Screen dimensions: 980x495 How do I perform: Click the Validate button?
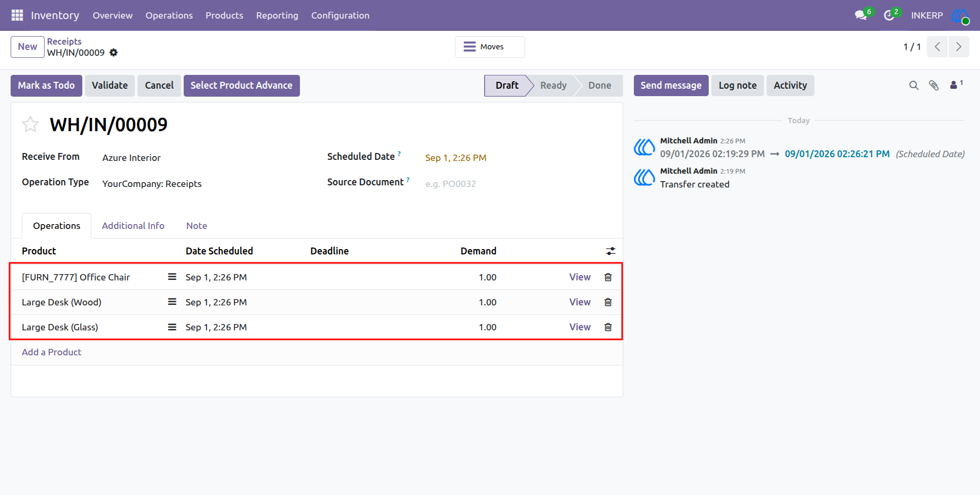(x=110, y=86)
